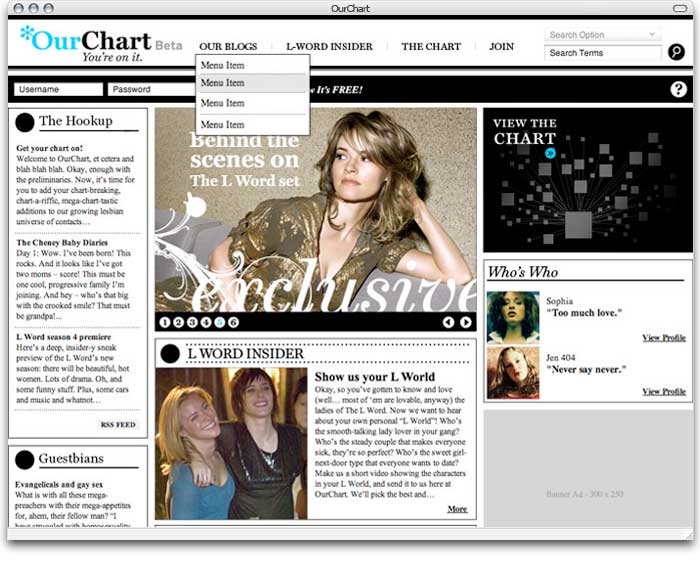700x567 pixels.
Task: Select the first Menu Item in dropdown
Action: tap(252, 65)
